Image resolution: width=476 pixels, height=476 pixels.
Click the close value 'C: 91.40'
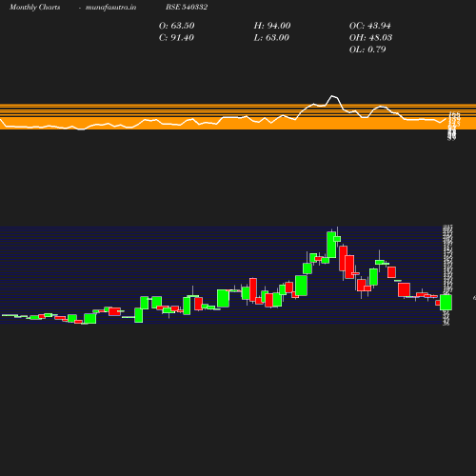pyautogui.click(x=176, y=37)
